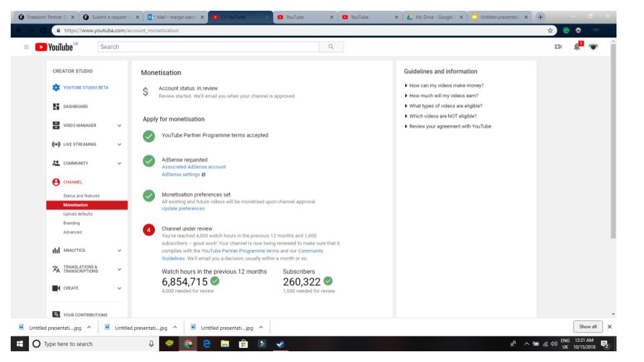Open the Windows Start menu
The height and width of the screenshot is (362, 644).
point(19,344)
